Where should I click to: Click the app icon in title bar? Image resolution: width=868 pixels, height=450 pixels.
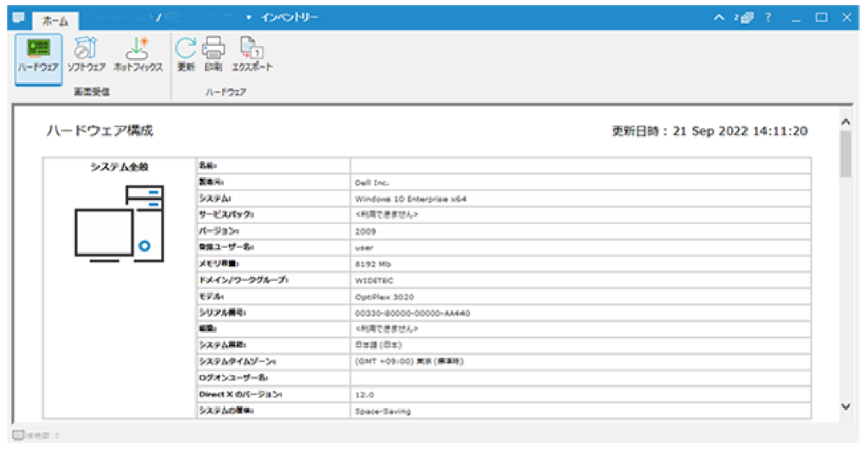19,17
